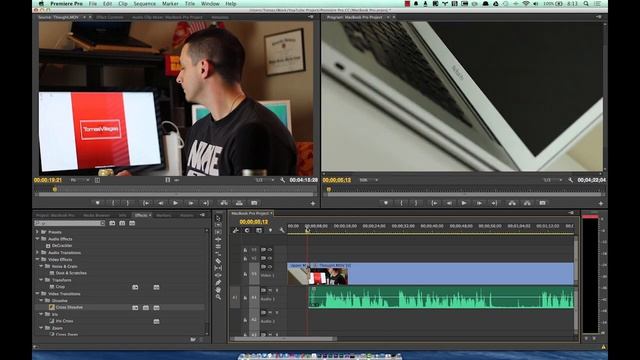The width and height of the screenshot is (640, 360).
Task: Switch to the Media Browser tab
Action: click(96, 215)
